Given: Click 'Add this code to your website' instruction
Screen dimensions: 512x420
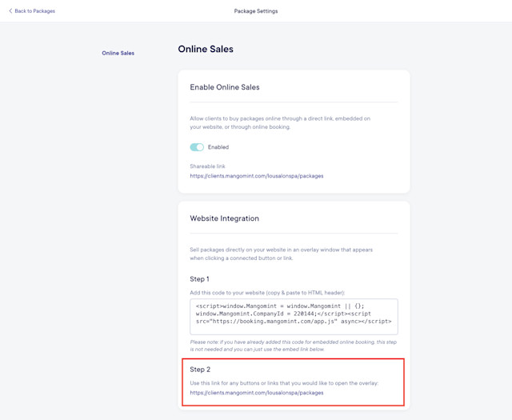Looking at the screenshot, I should (x=267, y=293).
